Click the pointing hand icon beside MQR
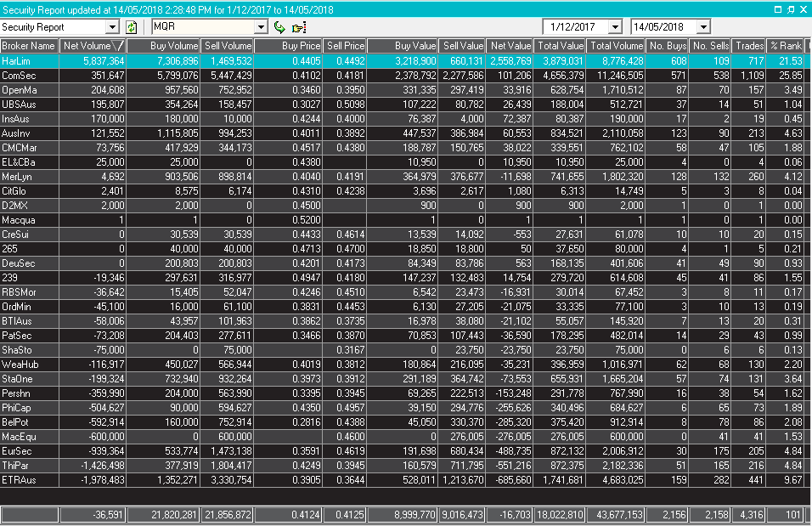The image size is (812, 526). (299, 27)
